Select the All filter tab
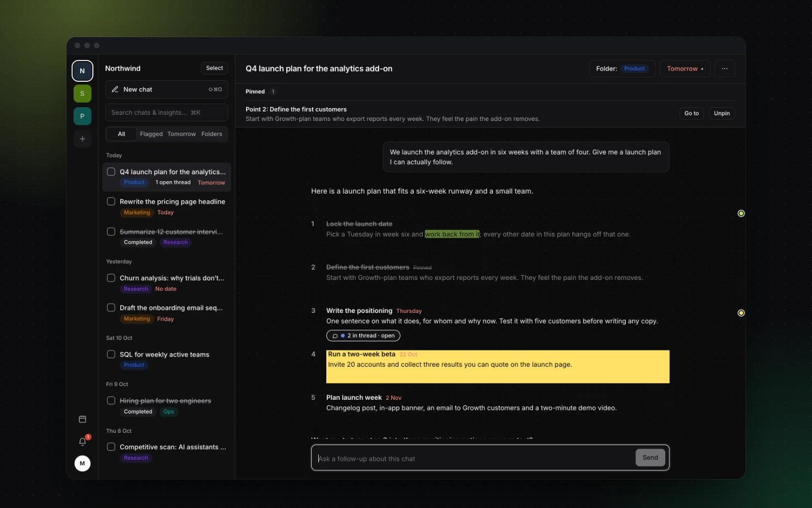This screenshot has width=812, height=508. [x=121, y=134]
